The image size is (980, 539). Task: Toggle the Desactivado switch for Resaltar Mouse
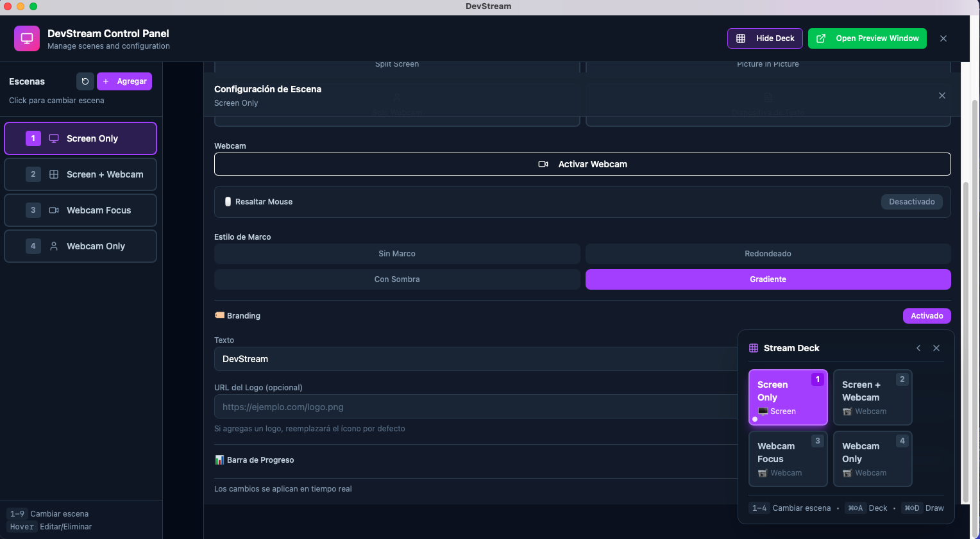tap(911, 201)
